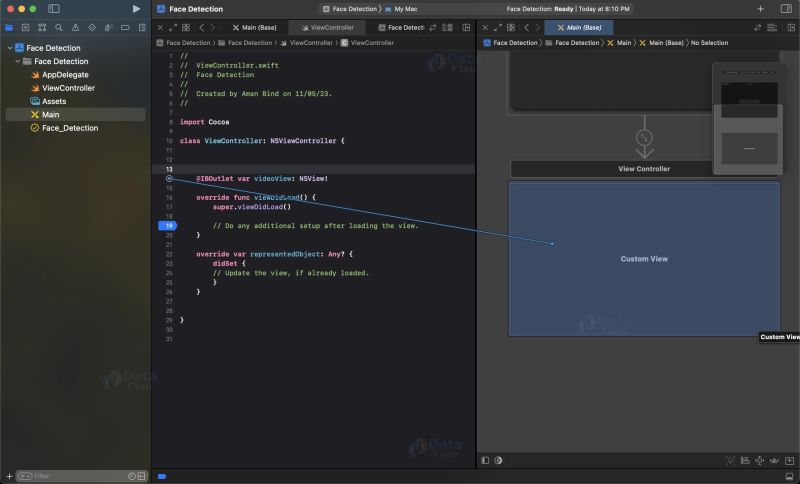Toggle canvas appearance light dark
Viewport: 800px width, 484px height.
point(498,460)
